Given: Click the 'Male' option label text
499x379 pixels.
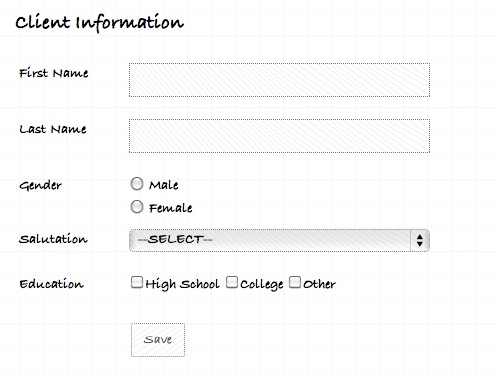Looking at the screenshot, I should 164,185.
